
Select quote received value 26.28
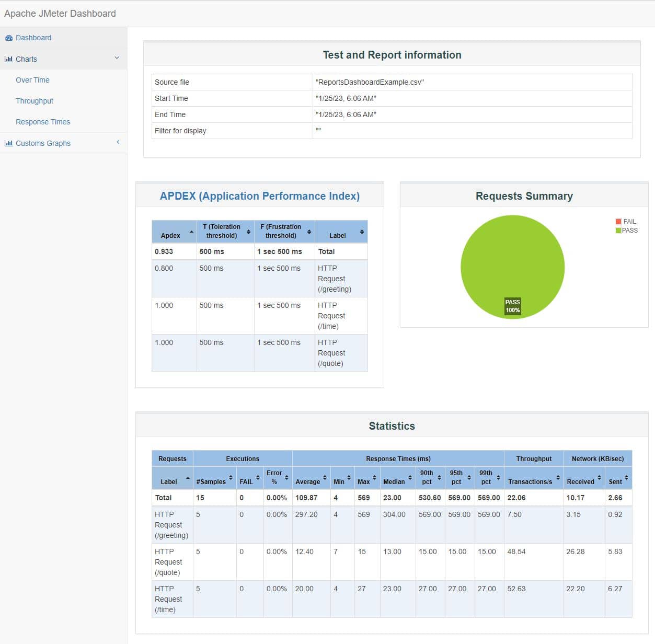coord(576,551)
